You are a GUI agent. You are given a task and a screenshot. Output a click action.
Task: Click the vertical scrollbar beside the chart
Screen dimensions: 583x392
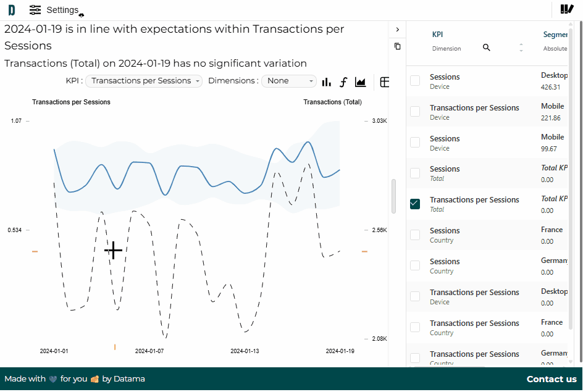[394, 196]
